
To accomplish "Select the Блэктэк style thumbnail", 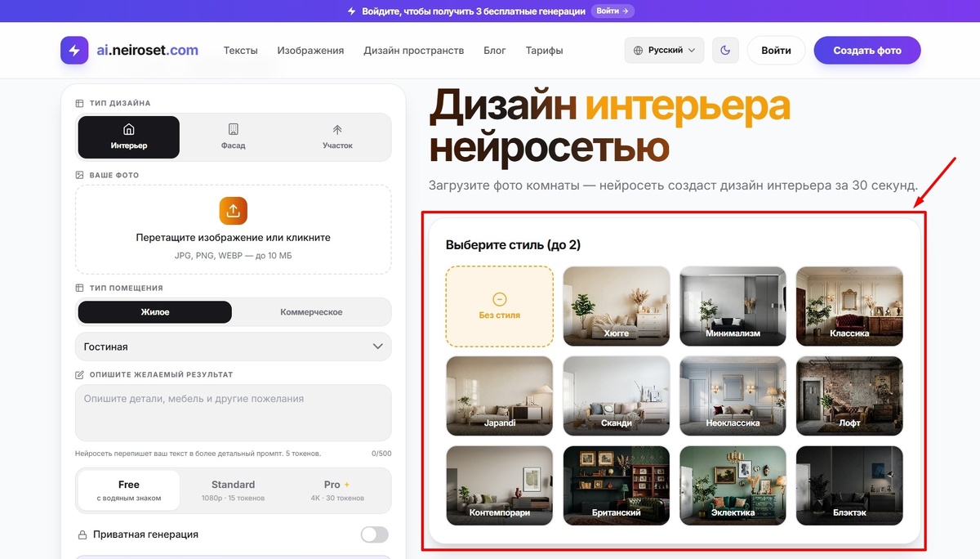I will click(849, 485).
